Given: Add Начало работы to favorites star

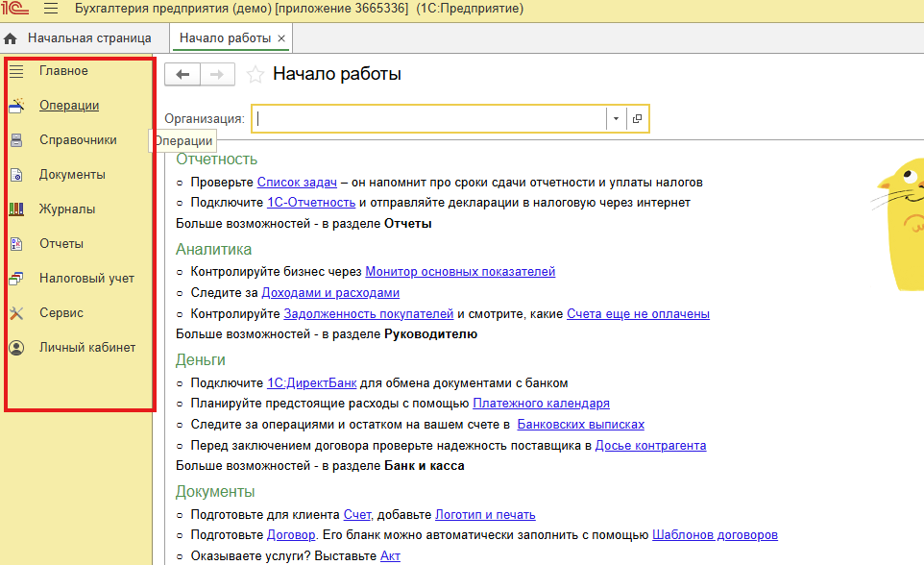Looking at the screenshot, I should click(255, 75).
